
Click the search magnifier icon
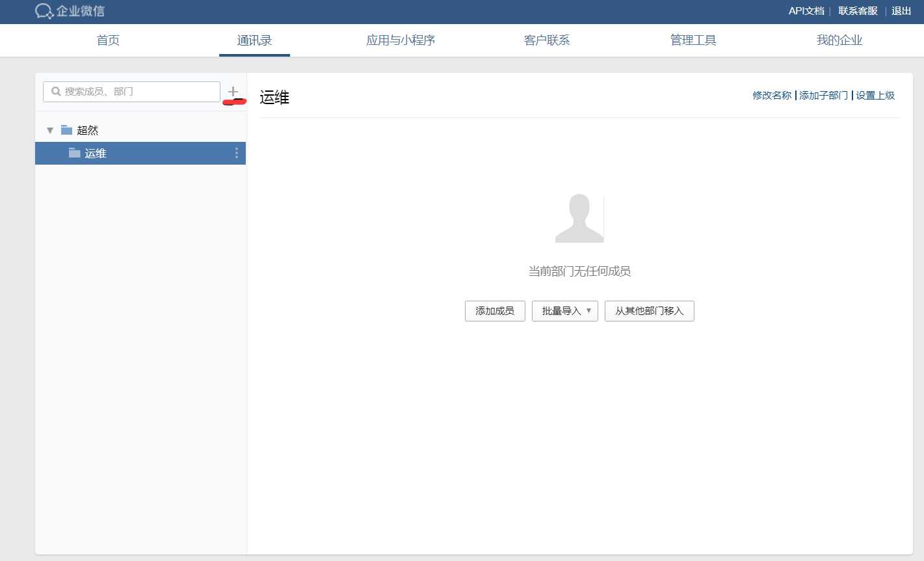pyautogui.click(x=56, y=92)
